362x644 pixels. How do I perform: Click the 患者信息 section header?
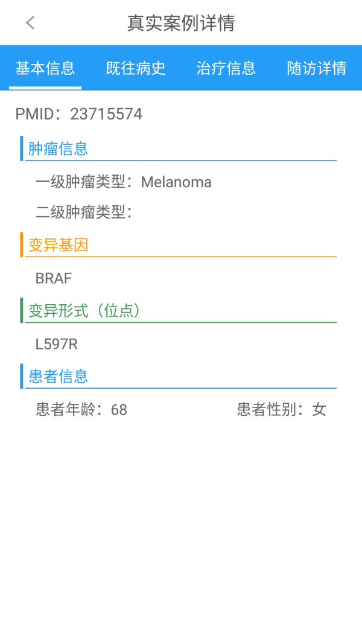pos(58,377)
